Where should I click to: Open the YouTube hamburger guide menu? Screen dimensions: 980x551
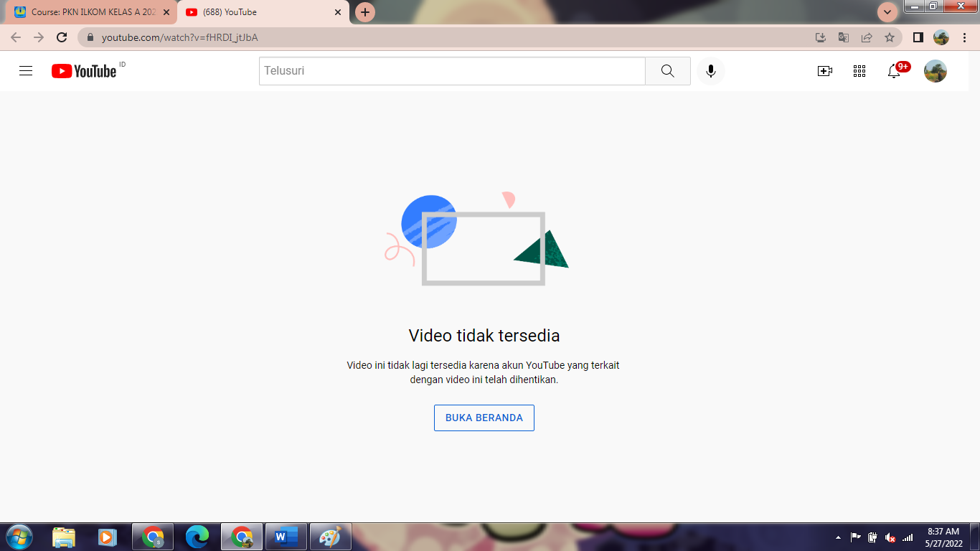(x=26, y=71)
